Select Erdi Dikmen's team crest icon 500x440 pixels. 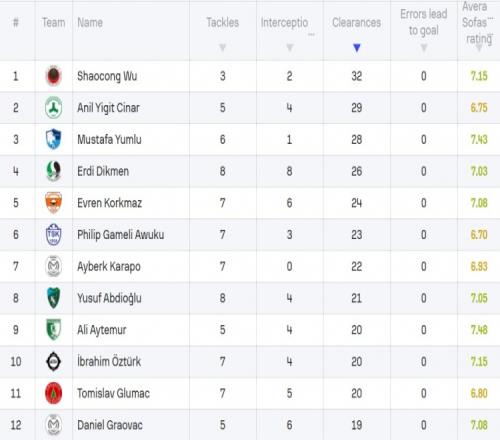tap(53, 171)
